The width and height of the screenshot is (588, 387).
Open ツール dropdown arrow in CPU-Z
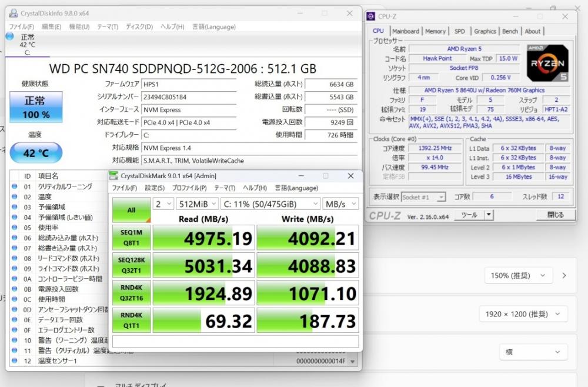pos(489,215)
